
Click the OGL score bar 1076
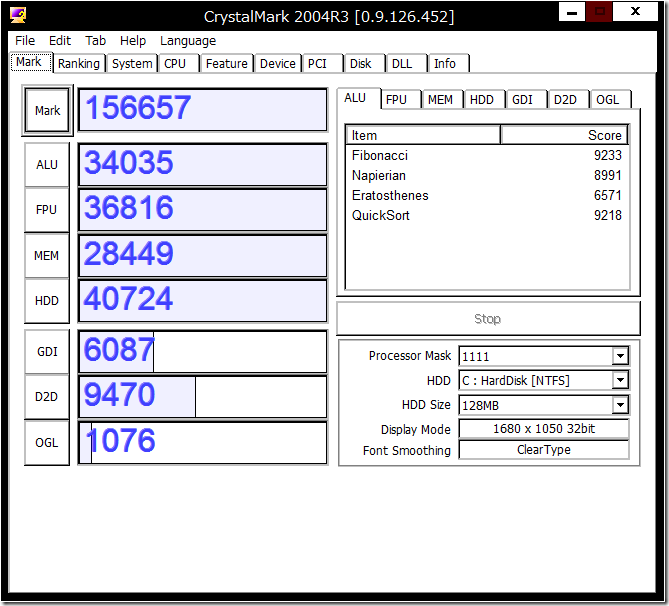pos(203,443)
